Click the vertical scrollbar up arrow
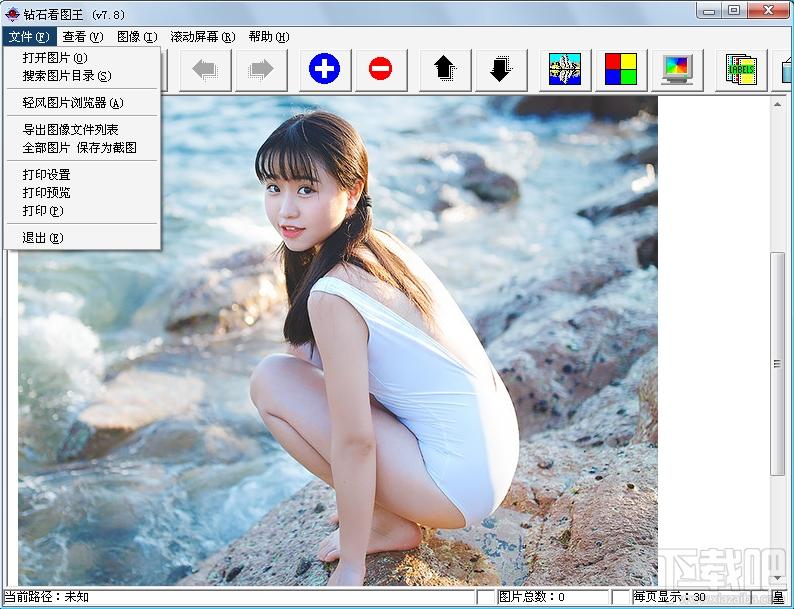794x609 pixels. (777, 105)
